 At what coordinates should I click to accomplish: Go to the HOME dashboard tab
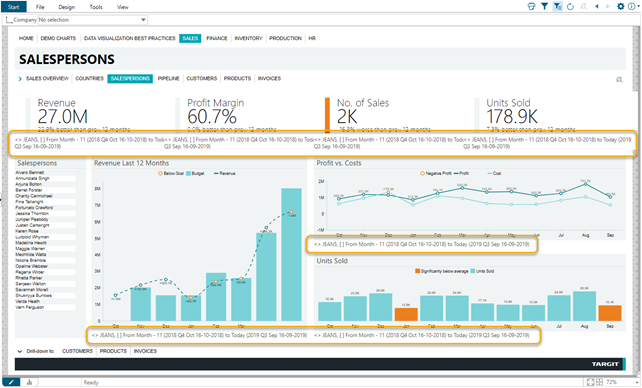point(26,38)
